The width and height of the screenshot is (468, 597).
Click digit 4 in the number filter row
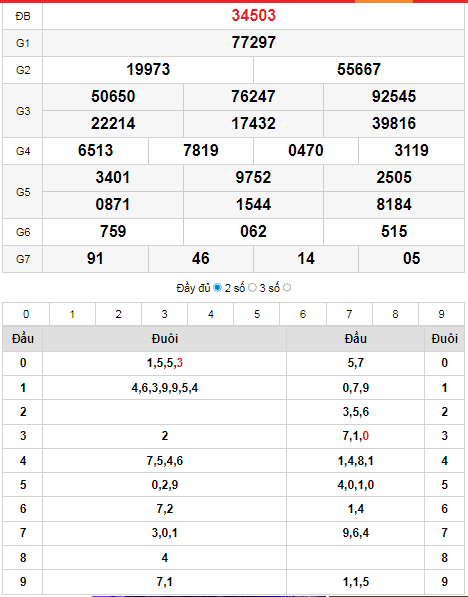[x=211, y=314]
